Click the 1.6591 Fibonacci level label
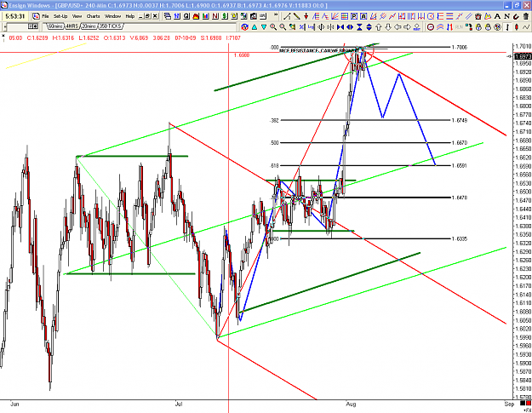The width and height of the screenshot is (532, 413). (460, 165)
